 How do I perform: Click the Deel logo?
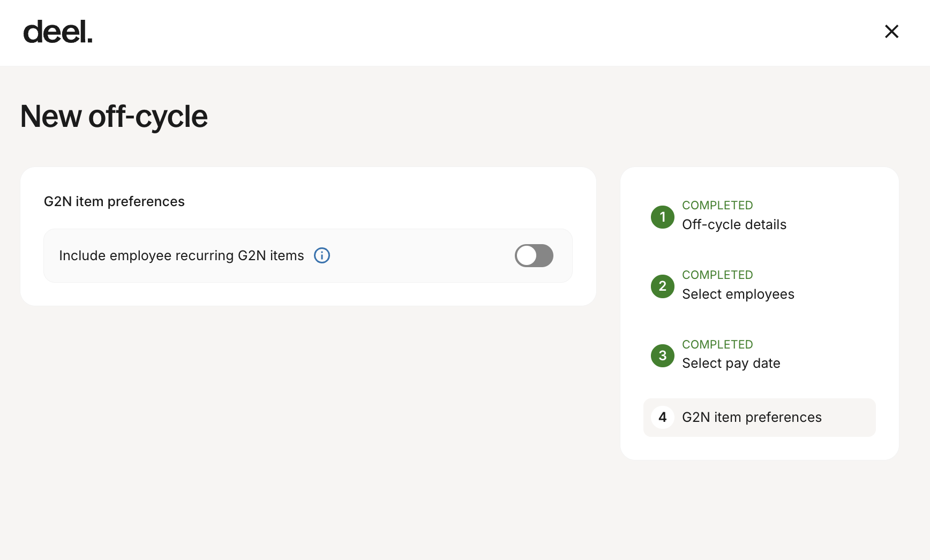pyautogui.click(x=58, y=32)
